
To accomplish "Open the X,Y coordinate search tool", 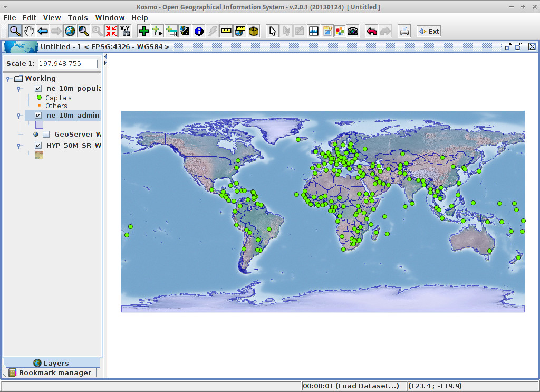I will click(124, 31).
